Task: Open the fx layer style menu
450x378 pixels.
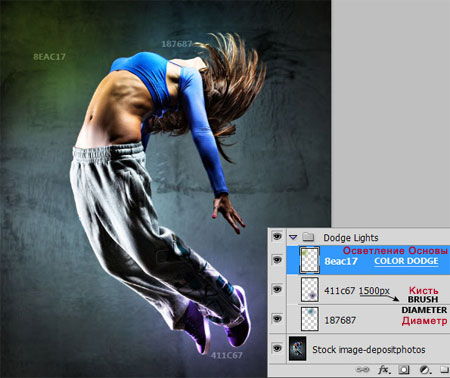Action: pyautogui.click(x=384, y=370)
